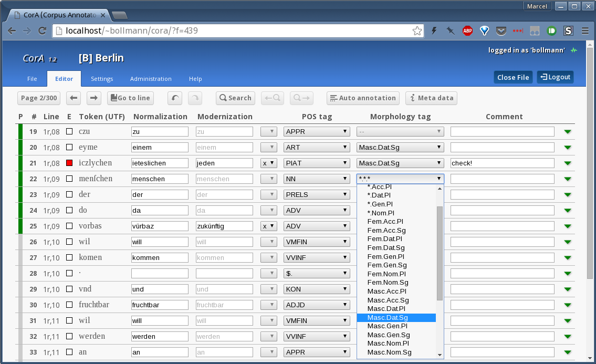Screen dimensions: 596x364
Task: Click the next page arrow icon
Action: point(95,98)
